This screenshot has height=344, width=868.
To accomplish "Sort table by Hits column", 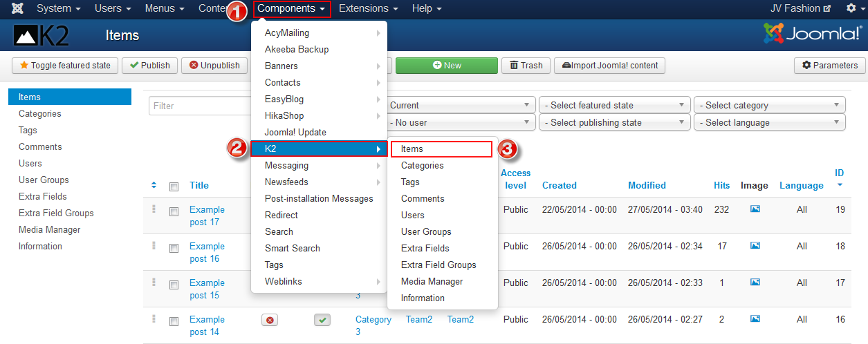I will click(722, 185).
